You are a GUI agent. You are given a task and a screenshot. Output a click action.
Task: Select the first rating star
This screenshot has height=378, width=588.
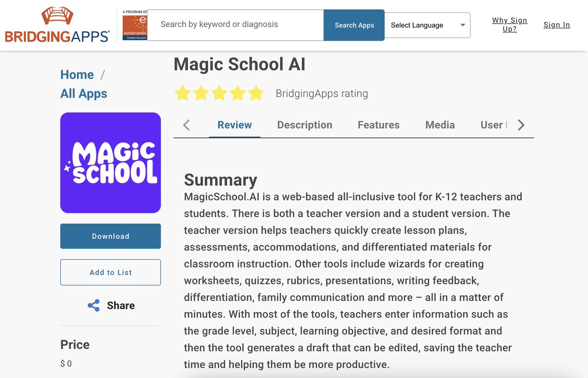click(x=182, y=93)
